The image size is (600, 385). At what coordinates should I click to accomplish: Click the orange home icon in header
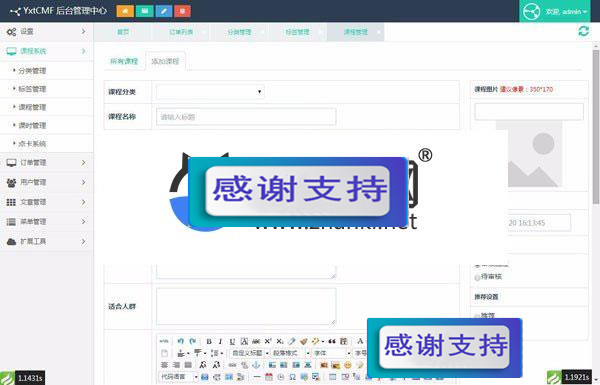pyautogui.click(x=125, y=11)
